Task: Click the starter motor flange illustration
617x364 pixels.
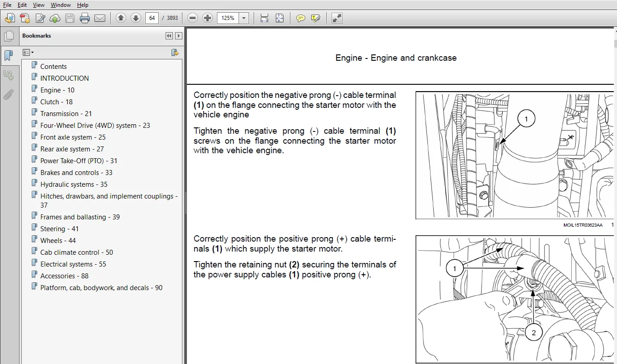Action: (515, 155)
